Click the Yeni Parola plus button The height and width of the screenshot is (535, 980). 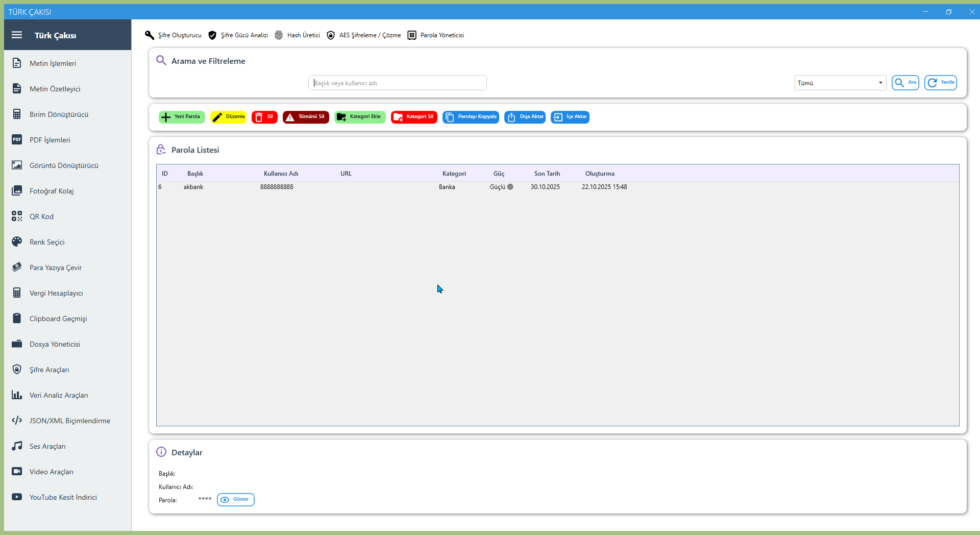[182, 117]
